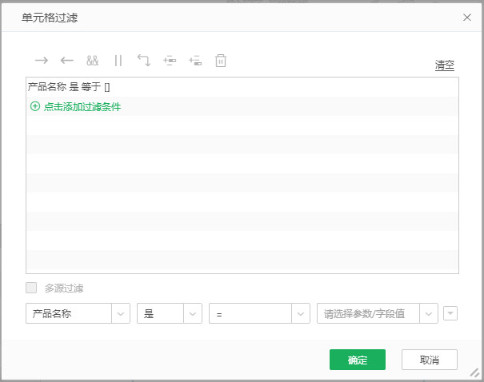Confirm with the 确定 button
The height and width of the screenshot is (382, 484).
(x=358, y=360)
